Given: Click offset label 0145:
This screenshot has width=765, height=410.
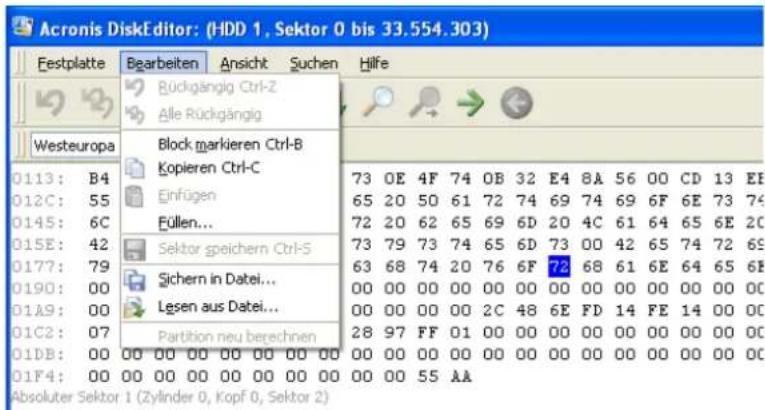Looking at the screenshot, I should click(x=38, y=223).
